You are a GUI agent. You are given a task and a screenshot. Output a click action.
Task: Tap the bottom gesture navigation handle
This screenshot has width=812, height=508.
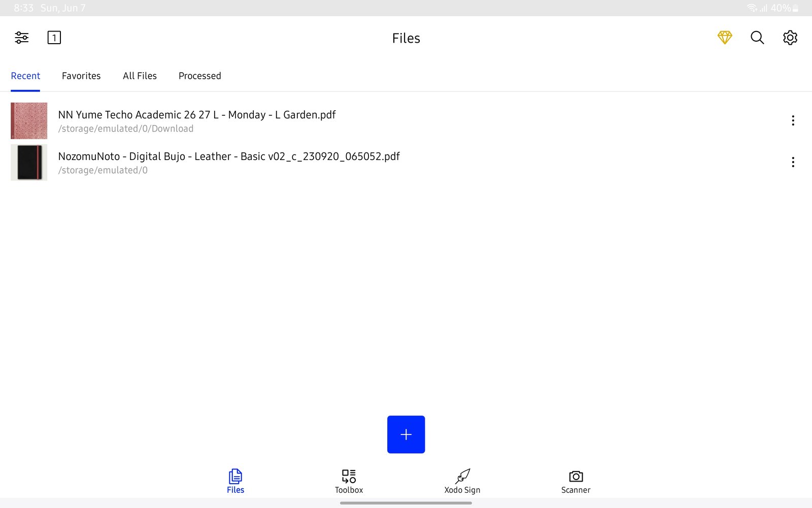pyautogui.click(x=406, y=503)
